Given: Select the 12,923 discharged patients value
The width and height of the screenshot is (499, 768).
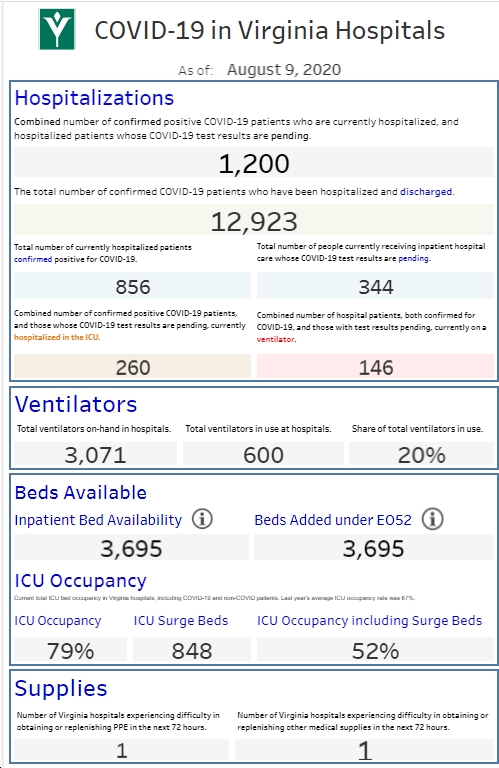Looking at the screenshot, I should (254, 221).
